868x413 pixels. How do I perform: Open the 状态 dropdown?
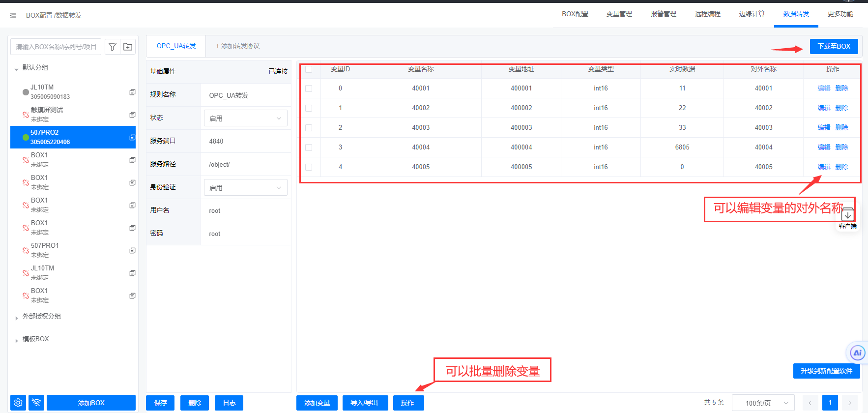coord(246,118)
